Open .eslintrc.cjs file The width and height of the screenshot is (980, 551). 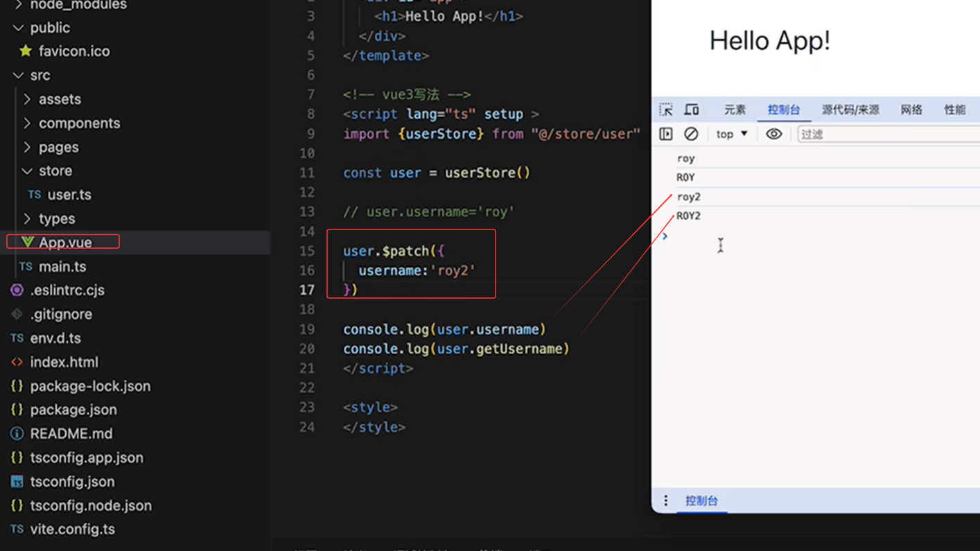pyautogui.click(x=67, y=290)
